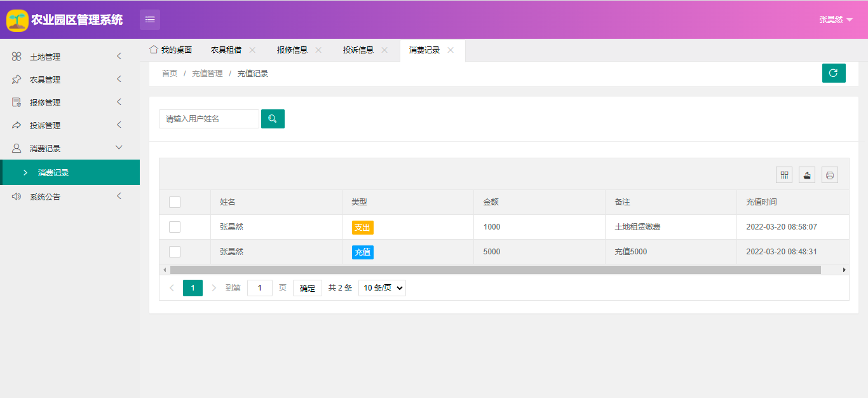Click the 2022-03-20 08:58:07 timestamp
This screenshot has width=868, height=398.
[x=782, y=227]
